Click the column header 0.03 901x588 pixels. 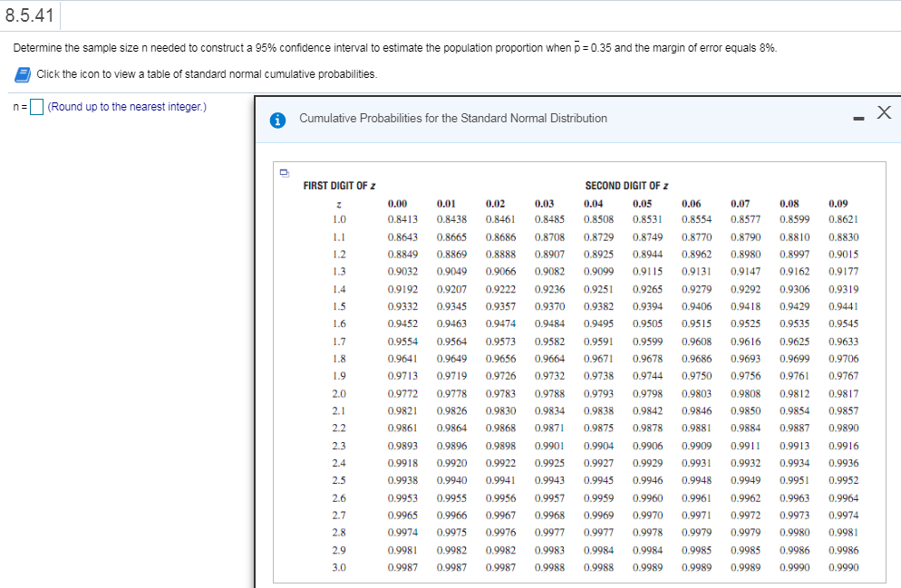coord(544,203)
